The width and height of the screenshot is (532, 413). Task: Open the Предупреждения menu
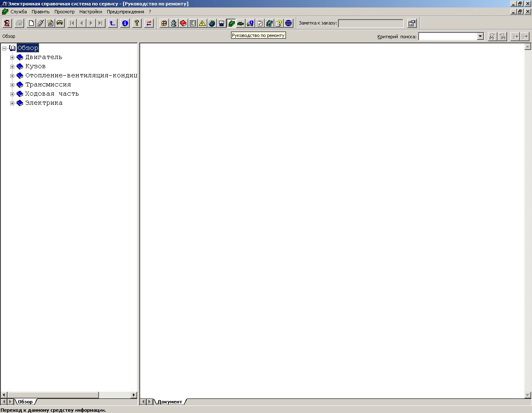[126, 12]
